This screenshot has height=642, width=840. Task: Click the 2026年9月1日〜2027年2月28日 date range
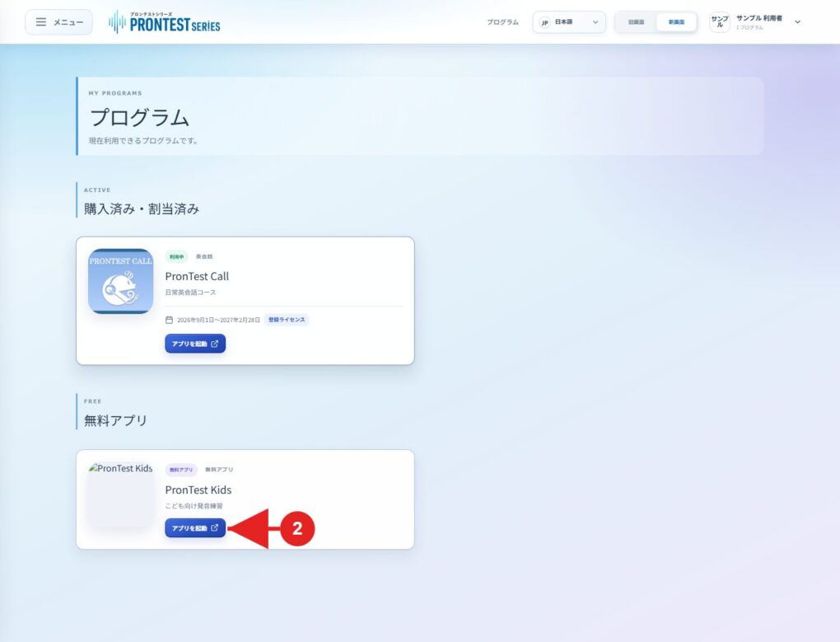(218, 320)
